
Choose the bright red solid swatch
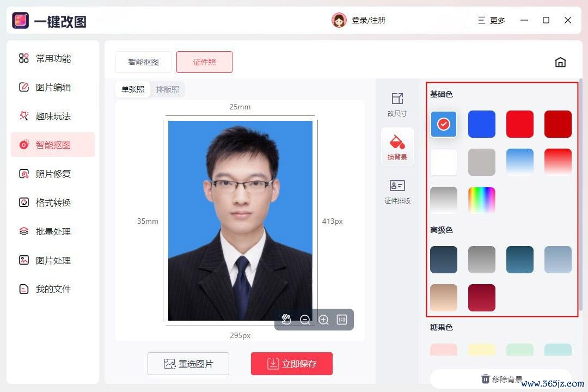[x=520, y=124]
